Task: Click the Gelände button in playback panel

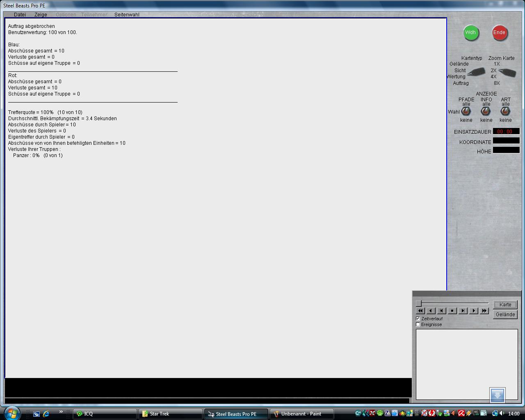Action: click(505, 315)
